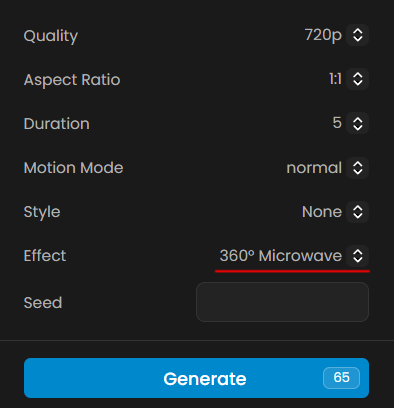Click the Effect selector chevron icon

357,256
